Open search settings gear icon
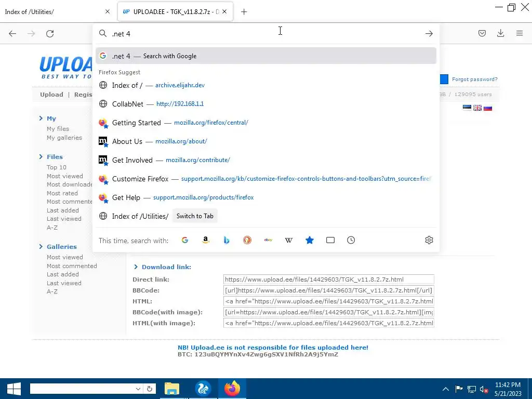The width and height of the screenshot is (532, 399). click(x=429, y=240)
